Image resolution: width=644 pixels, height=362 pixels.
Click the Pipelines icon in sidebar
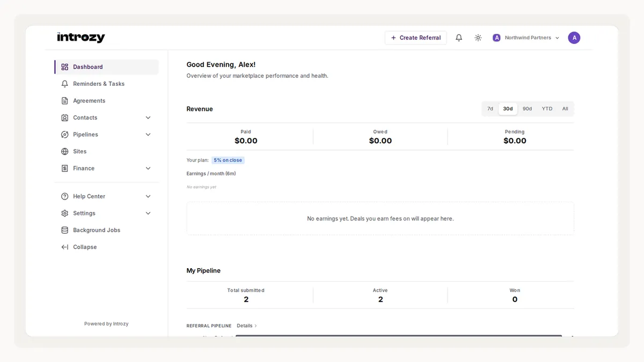(x=64, y=135)
